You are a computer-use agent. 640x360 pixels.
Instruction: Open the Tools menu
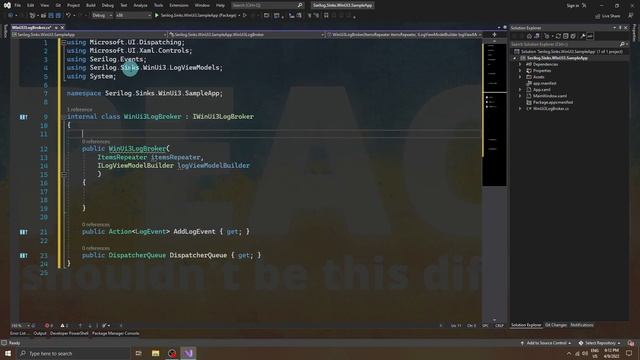pyautogui.click(x=158, y=5)
